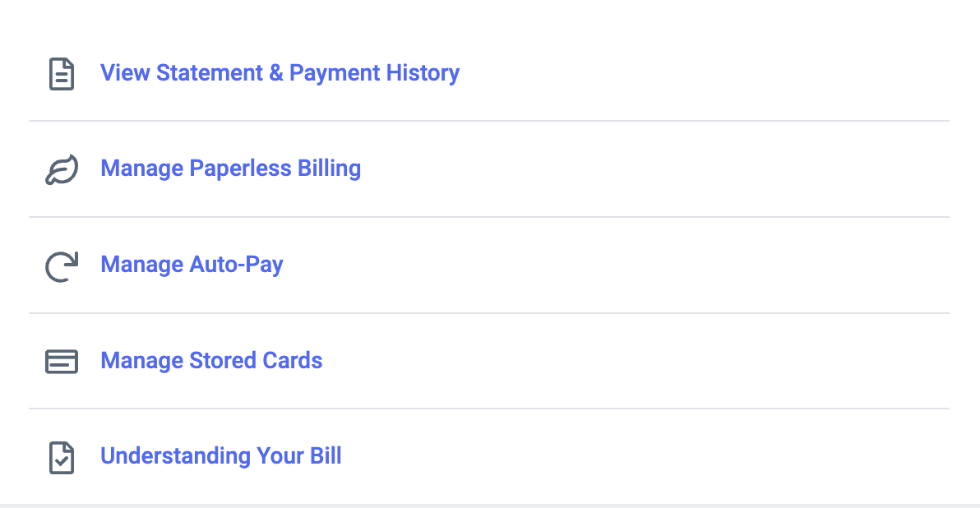This screenshot has height=508, width=980.
Task: Open View Statement & Payment History
Action: coord(280,73)
